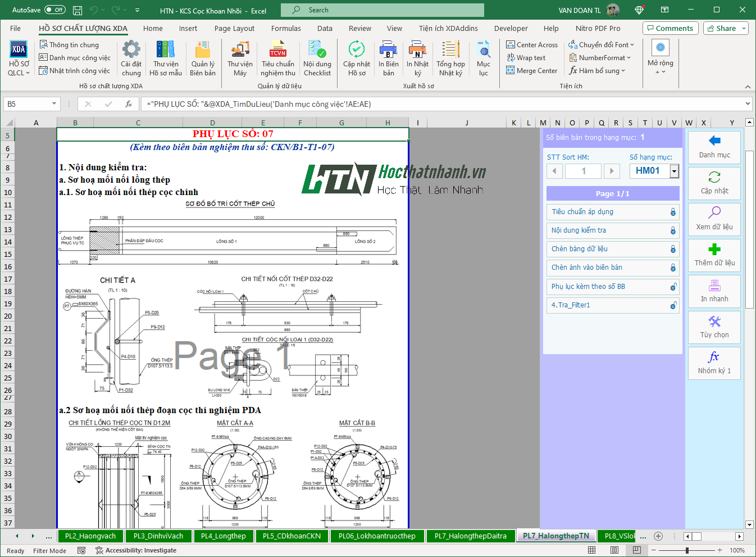This screenshot has height=557, width=756.
Task: Toggle lock on Tiêu chuẩn áp dụng row
Action: (x=673, y=212)
